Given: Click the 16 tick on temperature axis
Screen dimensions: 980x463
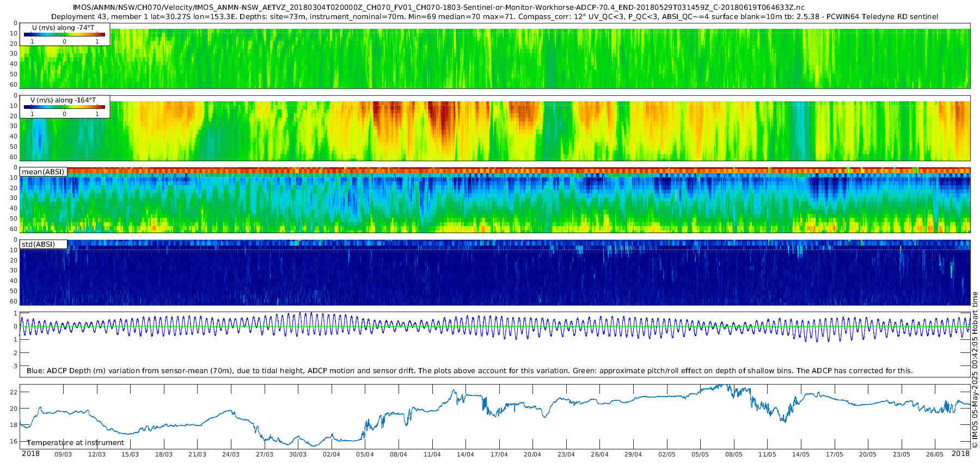Looking at the screenshot, I should pyautogui.click(x=14, y=441).
